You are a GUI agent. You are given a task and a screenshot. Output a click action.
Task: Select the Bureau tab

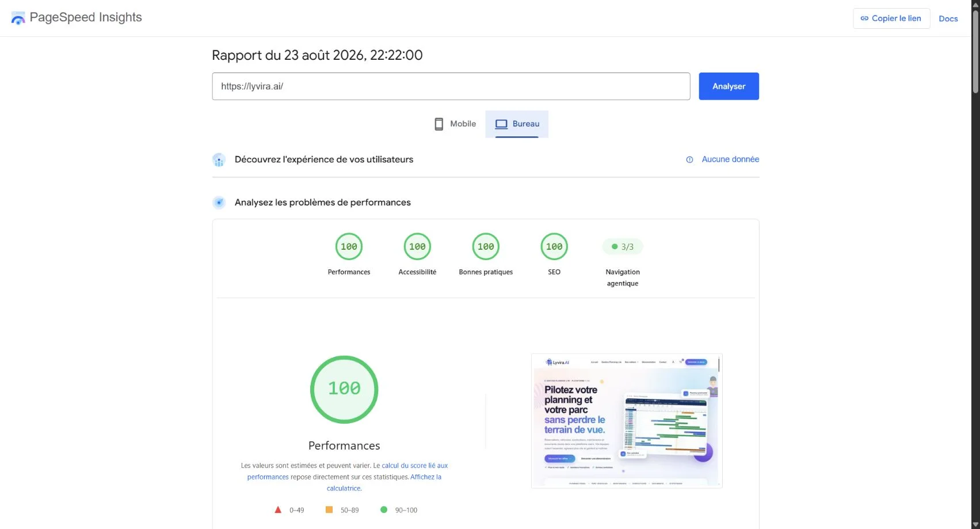point(517,124)
